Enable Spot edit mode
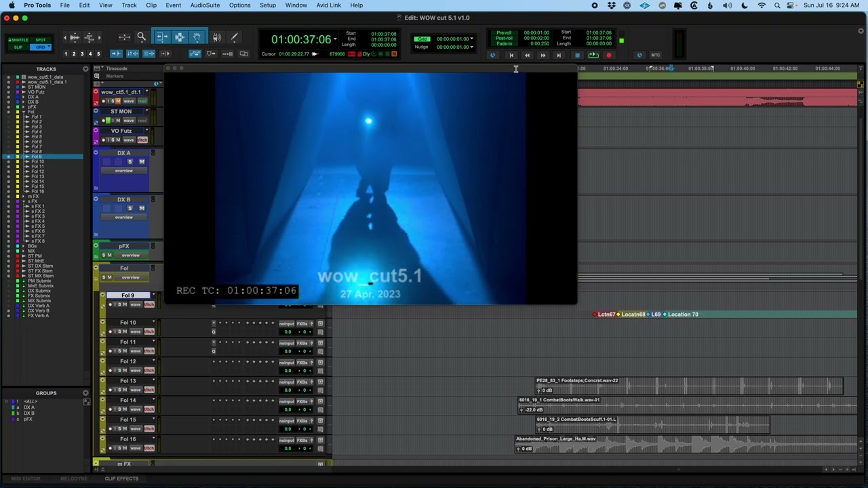The image size is (868, 488). click(41, 40)
